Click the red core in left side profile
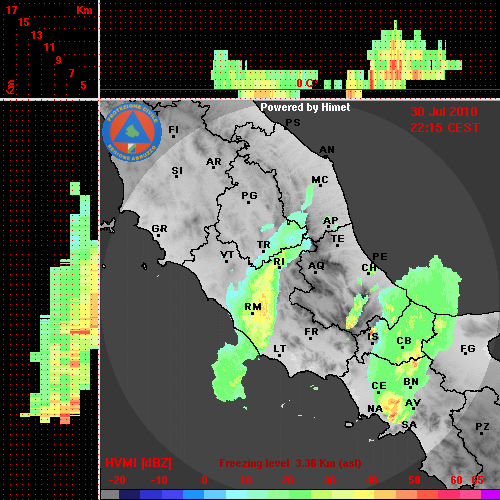Viewport: 500px width, 500px height. pos(80,332)
